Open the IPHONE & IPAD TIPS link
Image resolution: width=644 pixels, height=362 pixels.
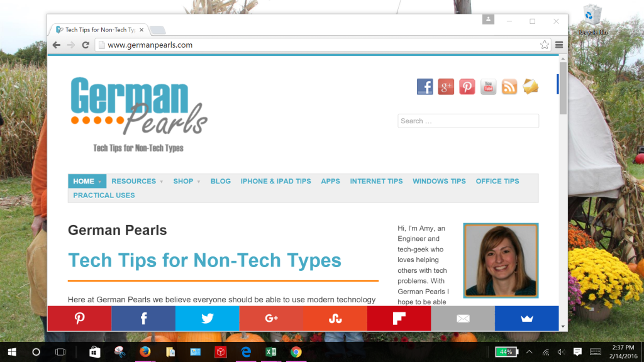click(x=275, y=181)
